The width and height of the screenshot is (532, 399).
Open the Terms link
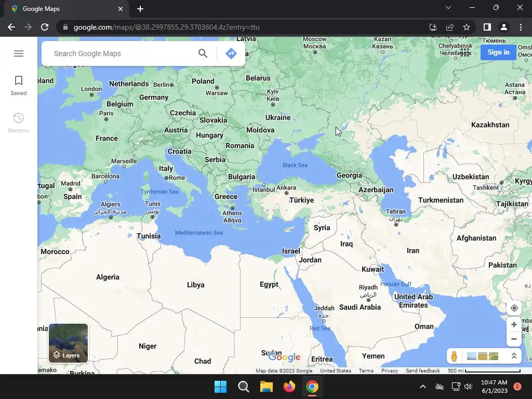[366, 371]
